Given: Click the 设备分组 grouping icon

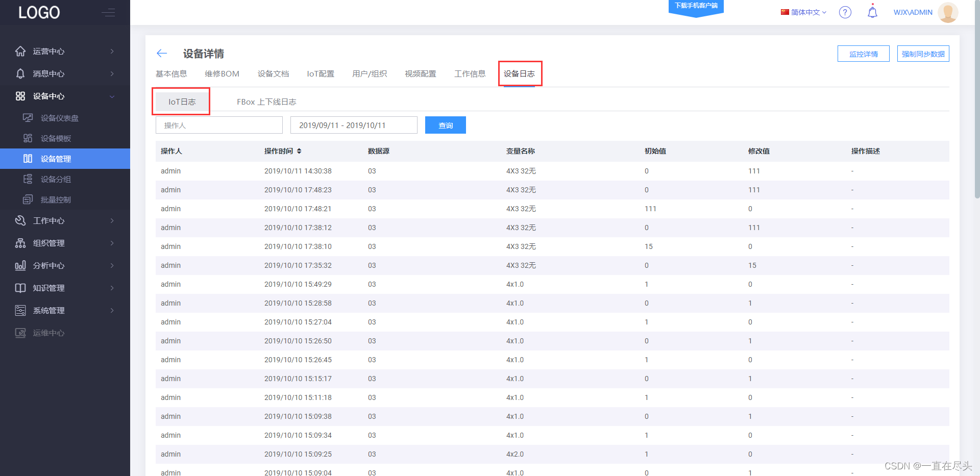Looking at the screenshot, I should (28, 179).
